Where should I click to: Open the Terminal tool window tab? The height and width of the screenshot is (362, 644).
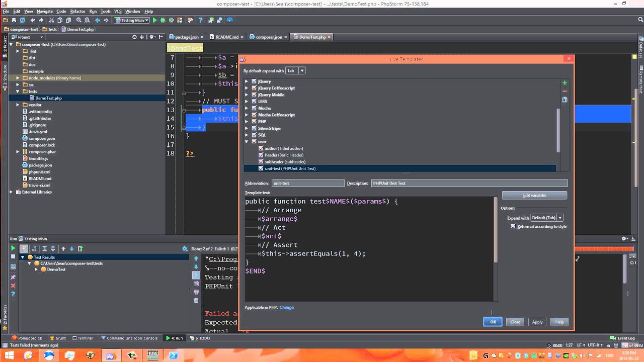tap(83, 338)
